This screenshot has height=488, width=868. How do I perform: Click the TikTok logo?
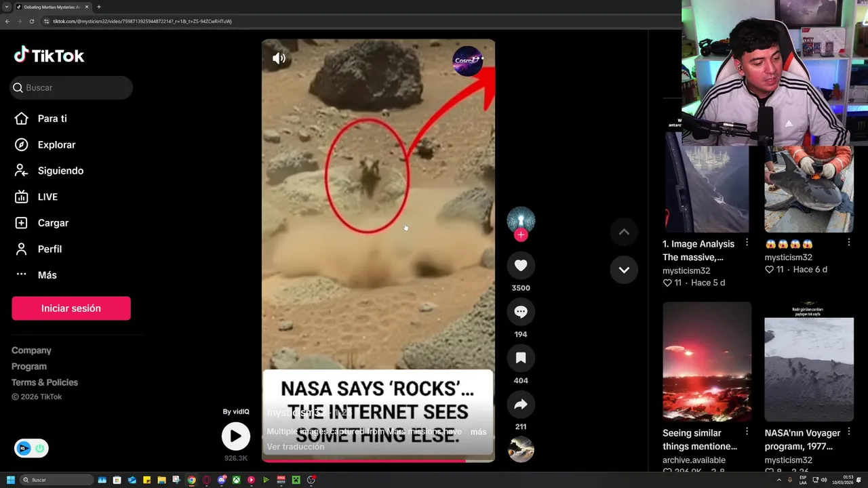click(49, 56)
